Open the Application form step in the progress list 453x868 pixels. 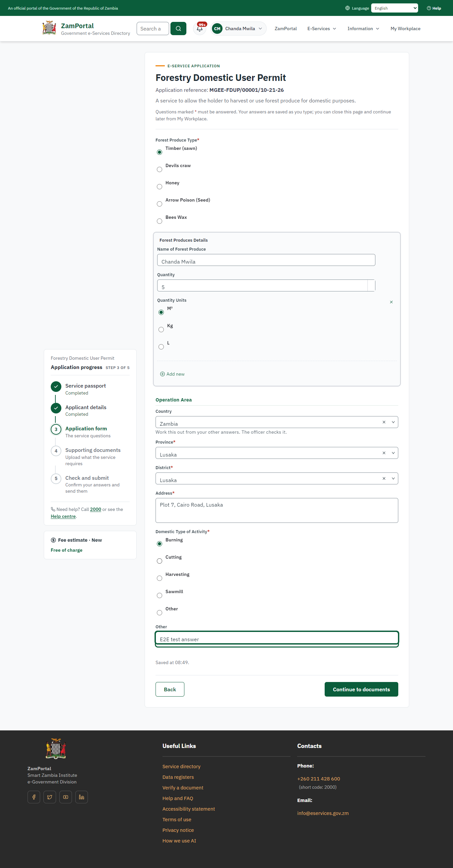(x=86, y=429)
